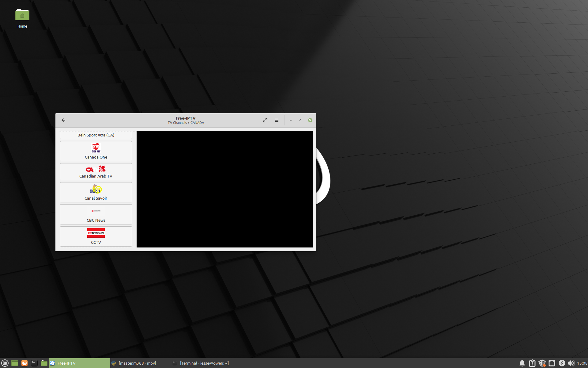Show desktop using the green panel icon
The height and width of the screenshot is (368, 588).
tap(15, 363)
